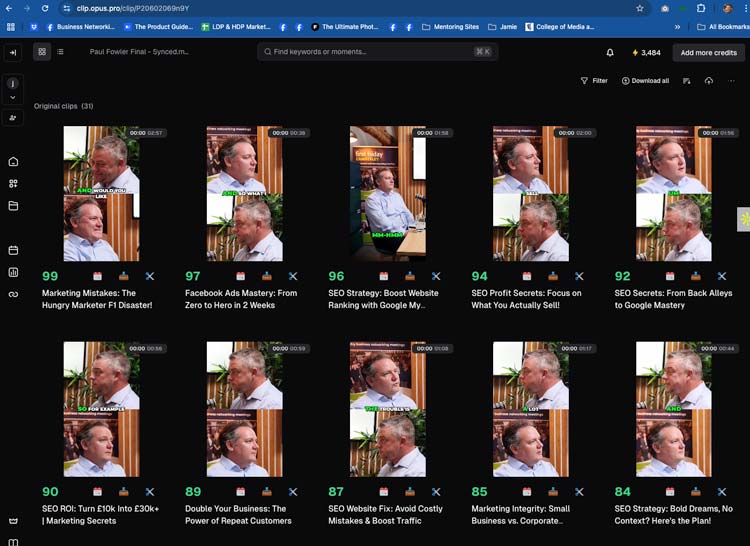This screenshot has width=750, height=546.
Task: Click the download icon on the score 97 clip
Action: (x=267, y=276)
